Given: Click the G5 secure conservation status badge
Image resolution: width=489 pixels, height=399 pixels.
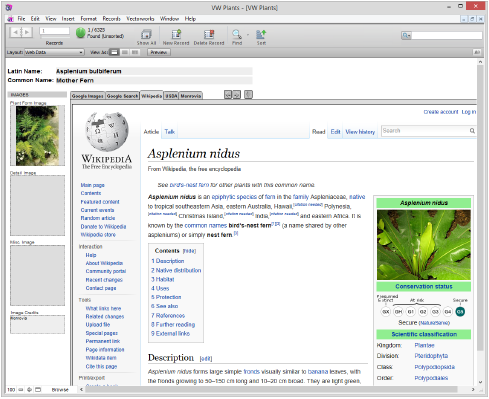Looking at the screenshot, I should click(x=460, y=312).
